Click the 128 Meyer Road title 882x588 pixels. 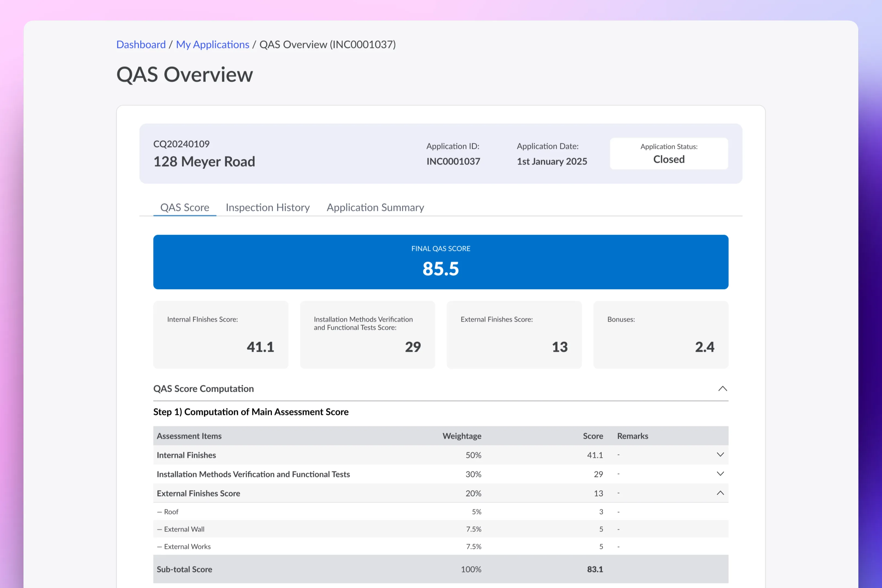204,161
